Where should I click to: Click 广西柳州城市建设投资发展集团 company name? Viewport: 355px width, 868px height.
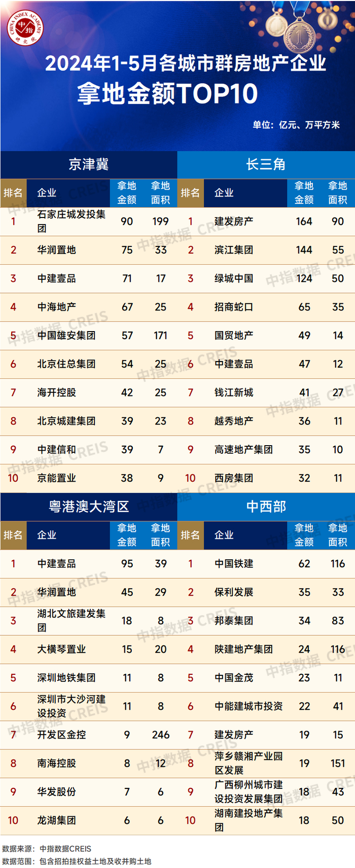248,791
